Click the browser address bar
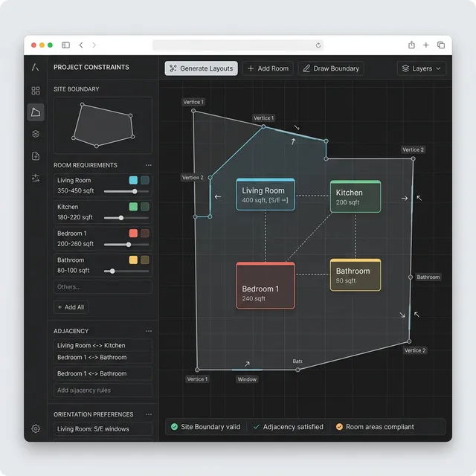 [x=238, y=45]
